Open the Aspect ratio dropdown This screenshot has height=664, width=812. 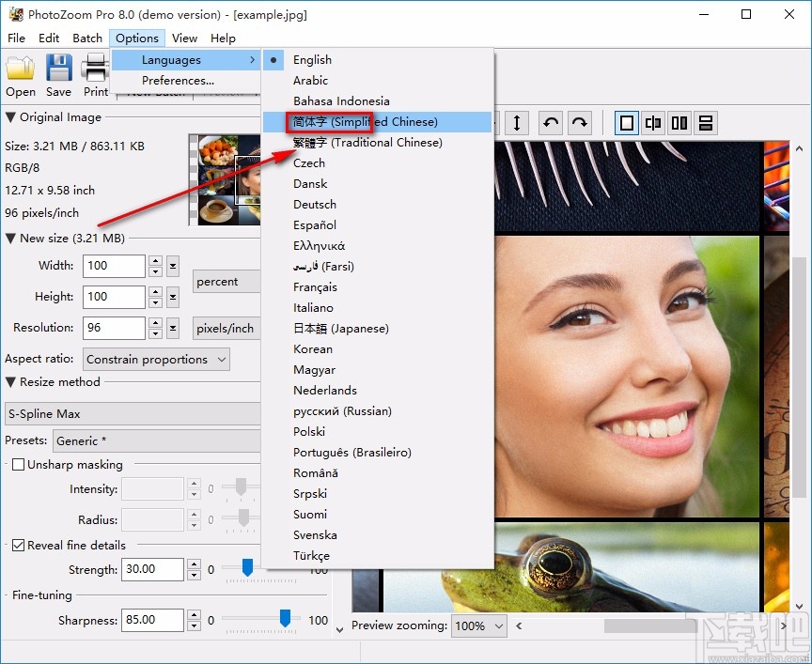pyautogui.click(x=156, y=360)
